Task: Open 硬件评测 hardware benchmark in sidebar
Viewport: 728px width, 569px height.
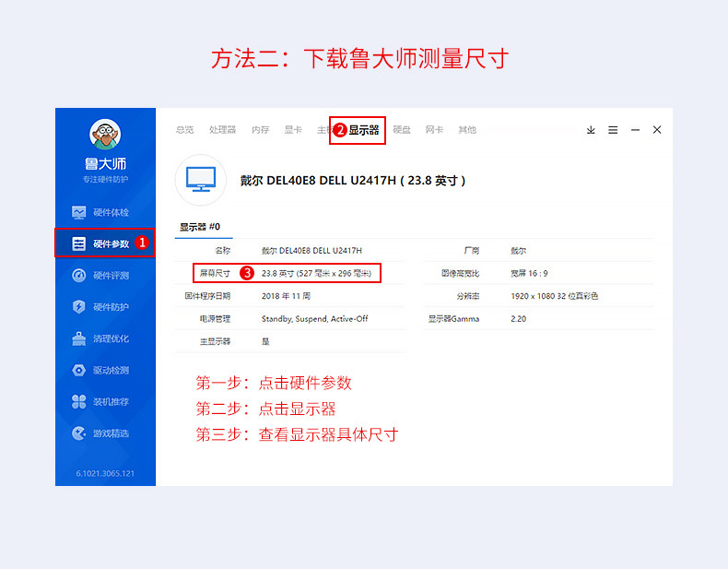Action: (100, 275)
